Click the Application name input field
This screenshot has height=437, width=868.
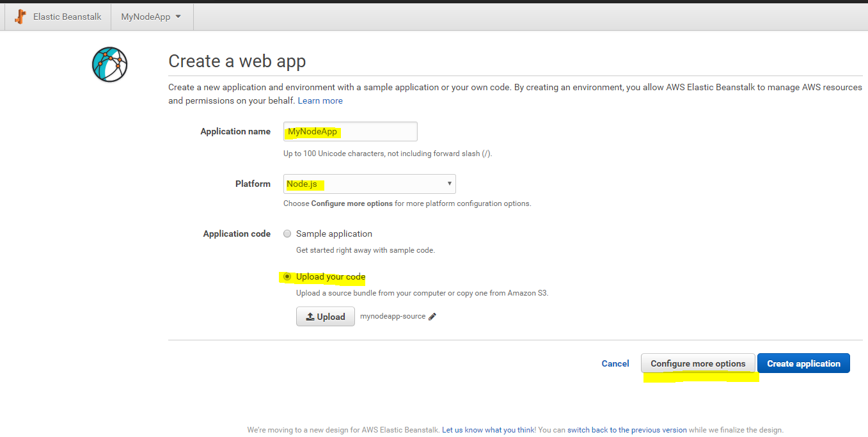pyautogui.click(x=351, y=132)
